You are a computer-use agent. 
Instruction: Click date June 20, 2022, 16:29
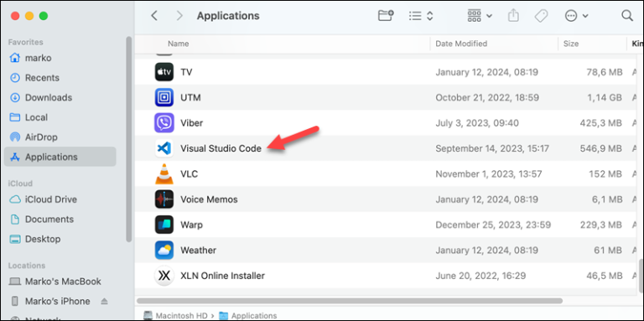(x=480, y=276)
